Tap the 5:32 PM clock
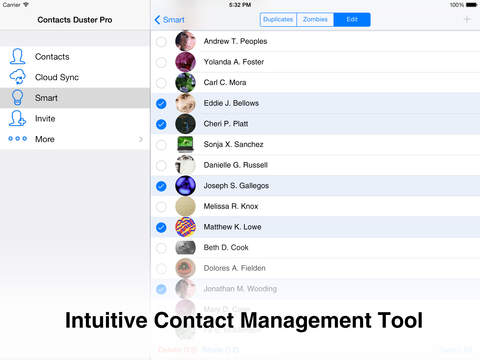Screen dimensions: 480x360 [x=240, y=5]
